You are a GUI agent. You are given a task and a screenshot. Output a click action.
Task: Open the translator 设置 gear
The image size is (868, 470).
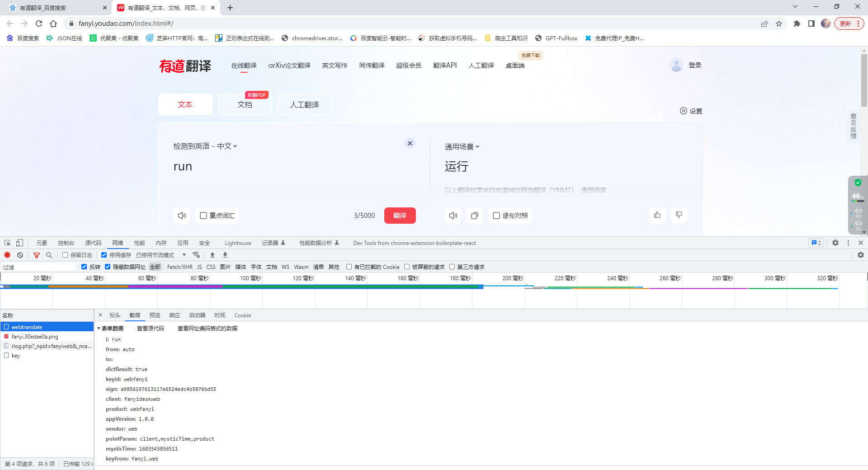tap(691, 111)
